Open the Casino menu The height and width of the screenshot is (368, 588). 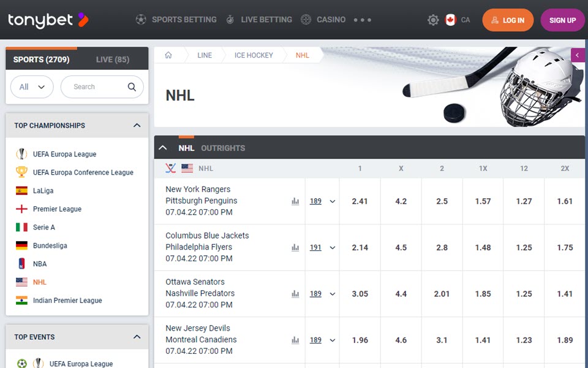pos(323,20)
